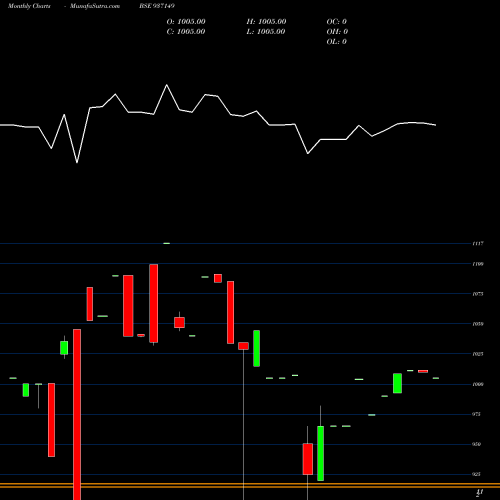The width and height of the screenshot is (500, 500).
Task: Click the 1025 price axis label
Action: pyautogui.click(x=478, y=354)
